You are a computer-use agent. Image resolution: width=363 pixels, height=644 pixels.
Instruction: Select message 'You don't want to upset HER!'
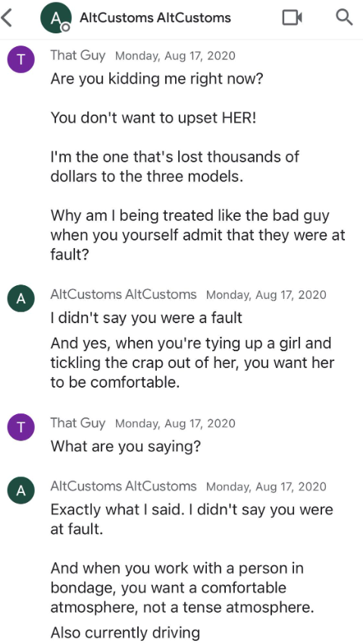click(153, 118)
